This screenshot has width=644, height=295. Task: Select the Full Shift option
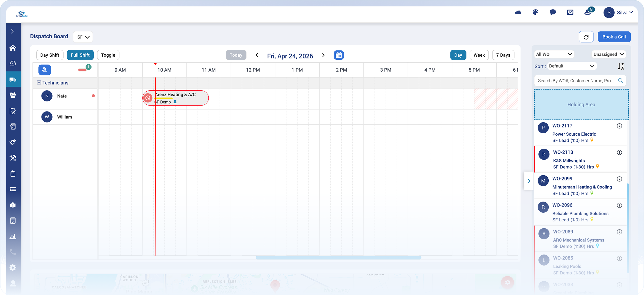tap(80, 55)
